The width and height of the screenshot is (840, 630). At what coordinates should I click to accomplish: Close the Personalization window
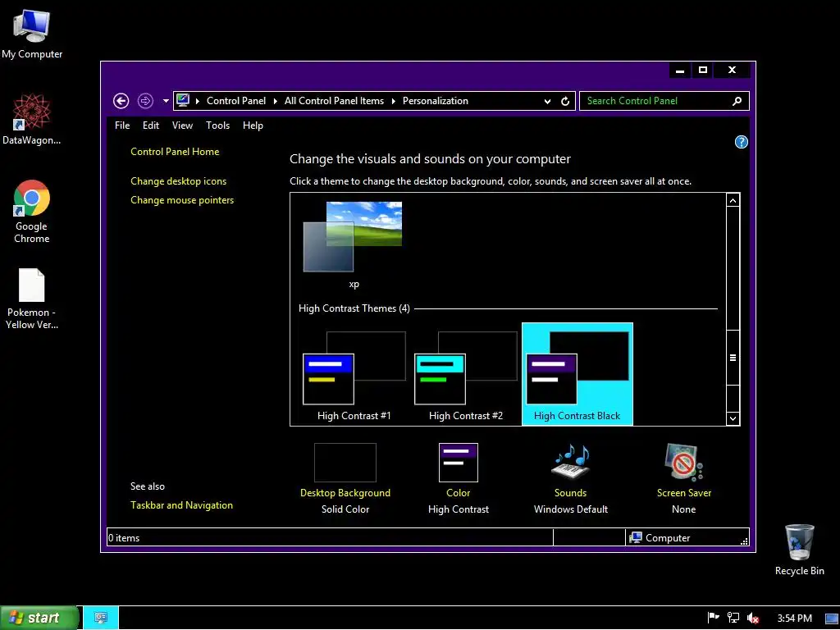pyautogui.click(x=732, y=71)
